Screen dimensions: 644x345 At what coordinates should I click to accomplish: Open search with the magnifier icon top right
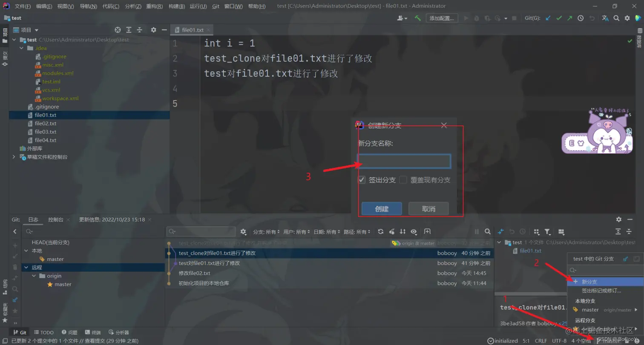[616, 18]
